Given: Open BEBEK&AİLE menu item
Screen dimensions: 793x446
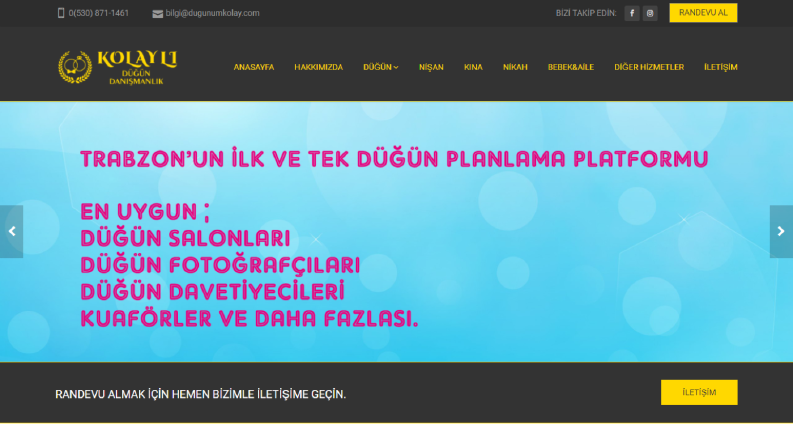Looking at the screenshot, I should (x=571, y=67).
